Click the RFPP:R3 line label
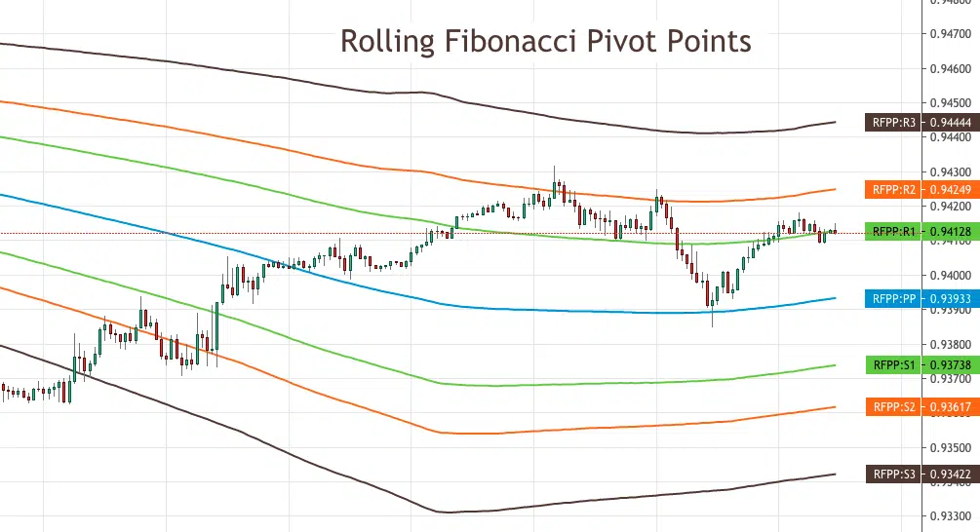Image resolution: width=980 pixels, height=532 pixels. click(x=894, y=123)
